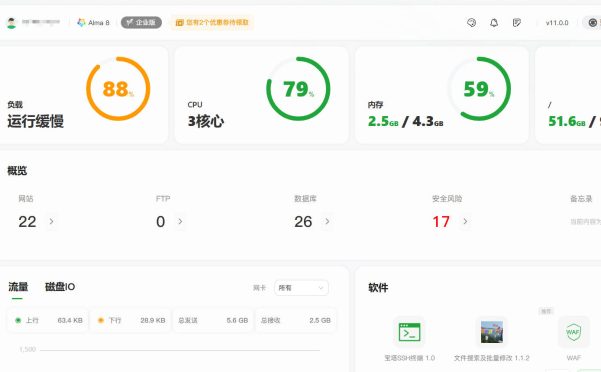The width and height of the screenshot is (601, 372).
Task: Click the 运行缓慢 load status text
Action: point(35,121)
